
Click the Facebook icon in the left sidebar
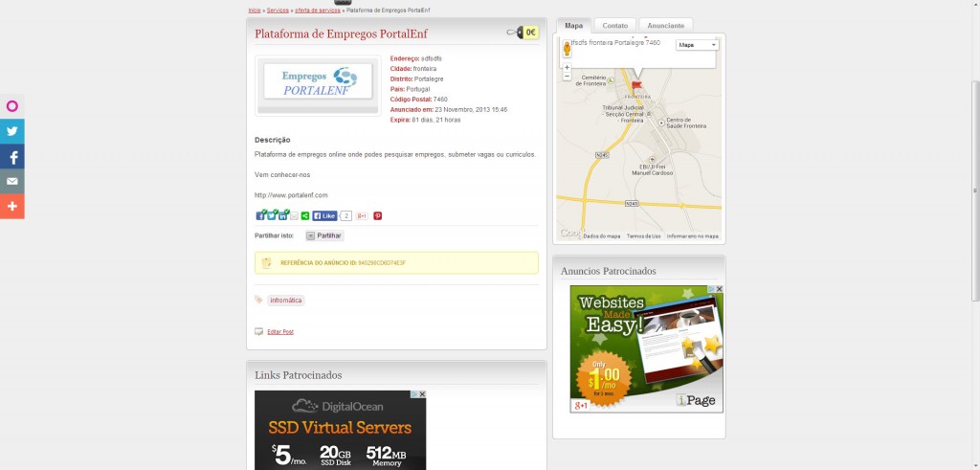click(x=11, y=156)
